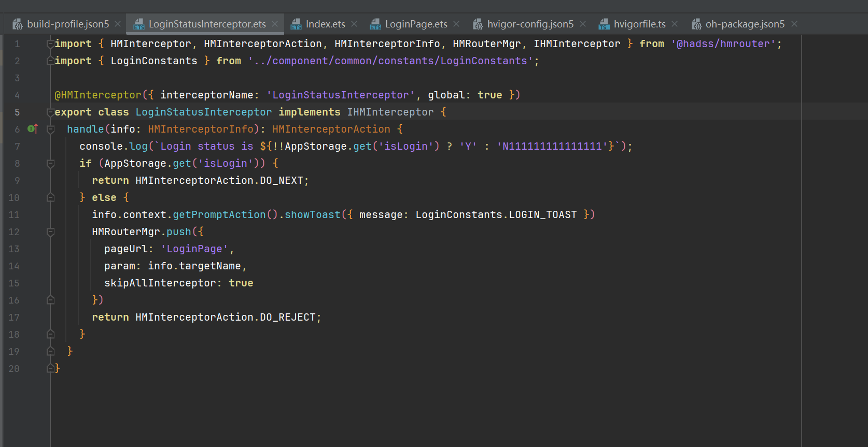Screen dimensions: 868x447
Task: Click the implements-method gutter icon on line 6
Action: 33,128
